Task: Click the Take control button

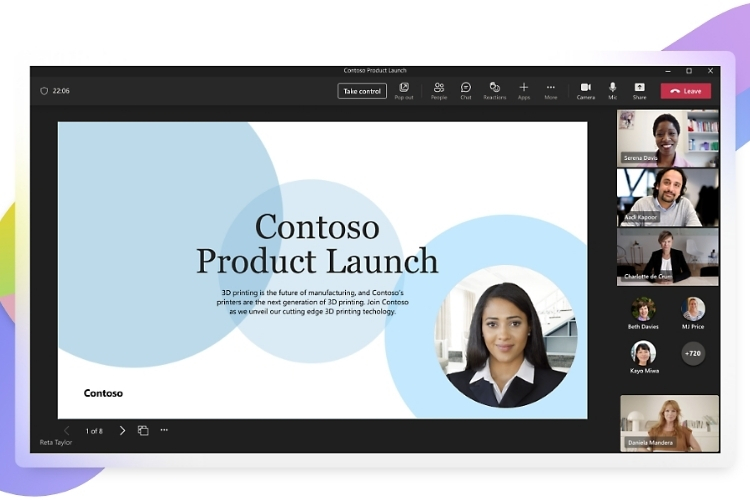Action: pos(362,91)
